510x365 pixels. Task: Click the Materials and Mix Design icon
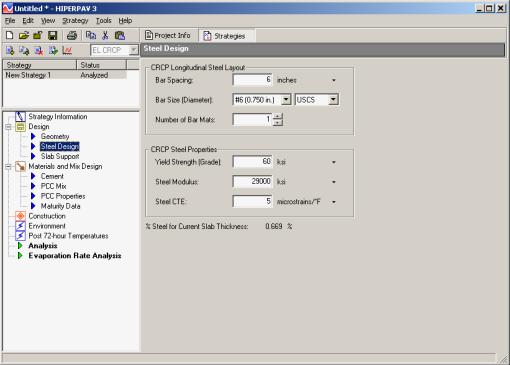coord(20,166)
